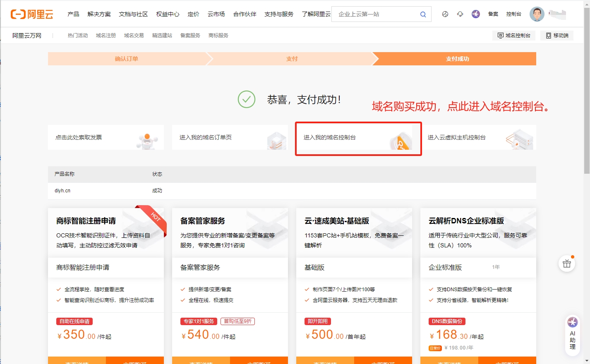Open the 移动端 mobile phone icon
590x364 pixels.
click(556, 35)
